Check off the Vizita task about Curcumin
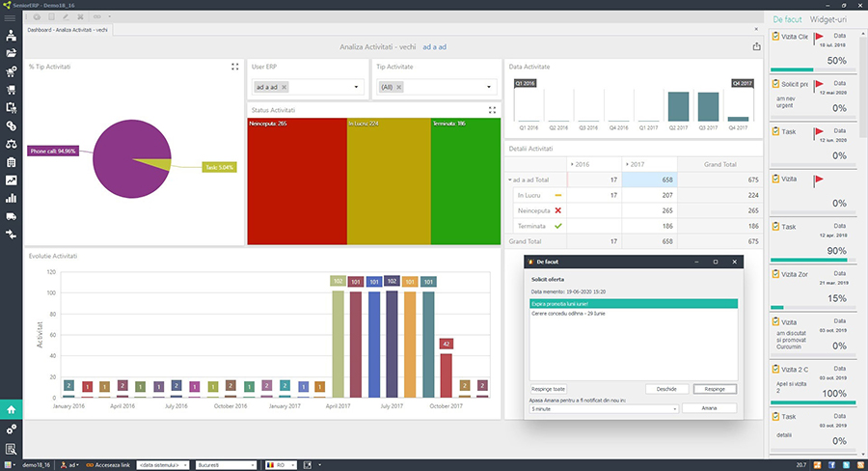Screen dimensions: 868x471 (x=775, y=322)
